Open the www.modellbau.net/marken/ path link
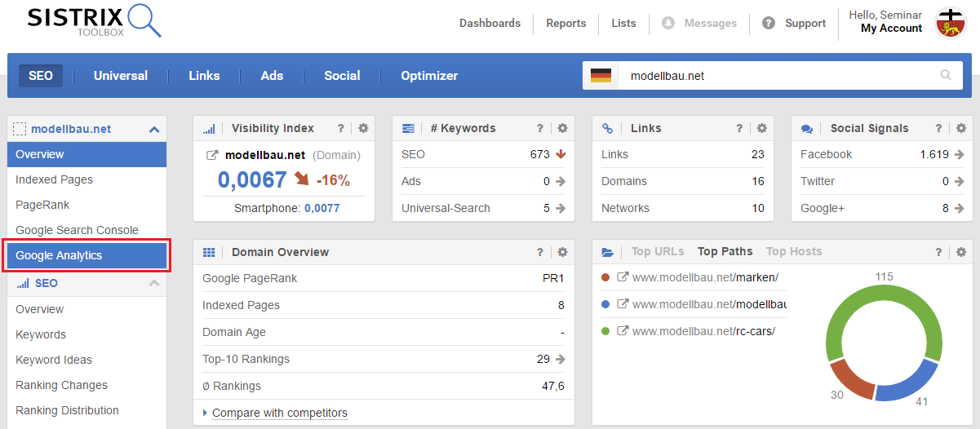The width and height of the screenshot is (980, 429). coord(705,277)
